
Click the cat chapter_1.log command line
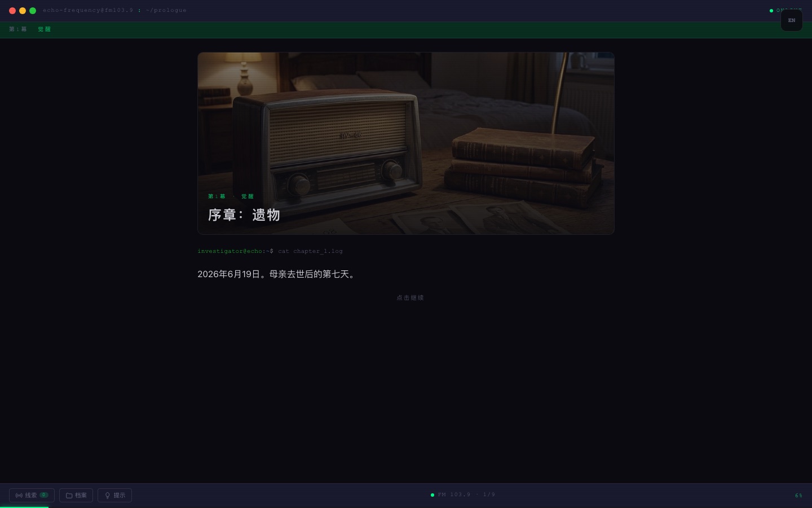[x=270, y=251]
